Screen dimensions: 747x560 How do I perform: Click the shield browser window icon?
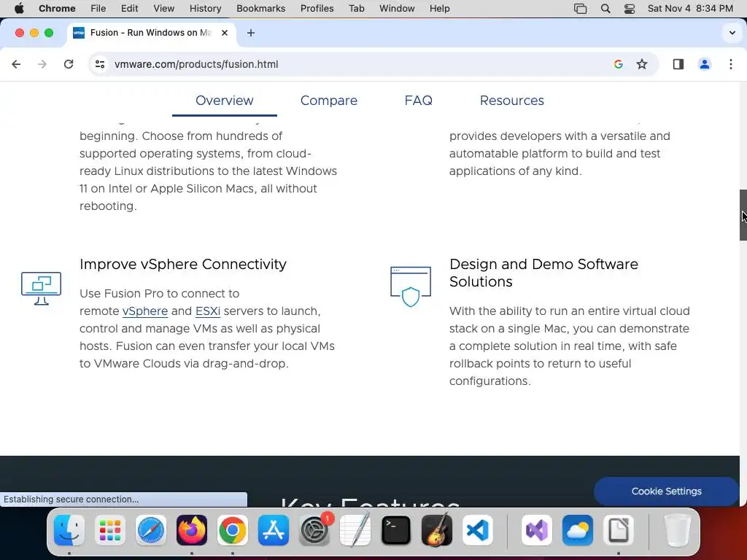tap(411, 287)
